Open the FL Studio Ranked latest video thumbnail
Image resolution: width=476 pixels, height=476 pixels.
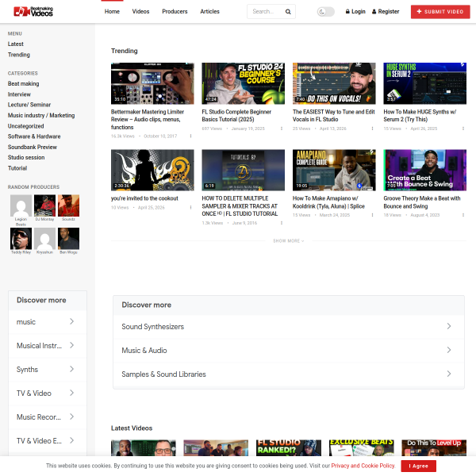(x=289, y=447)
